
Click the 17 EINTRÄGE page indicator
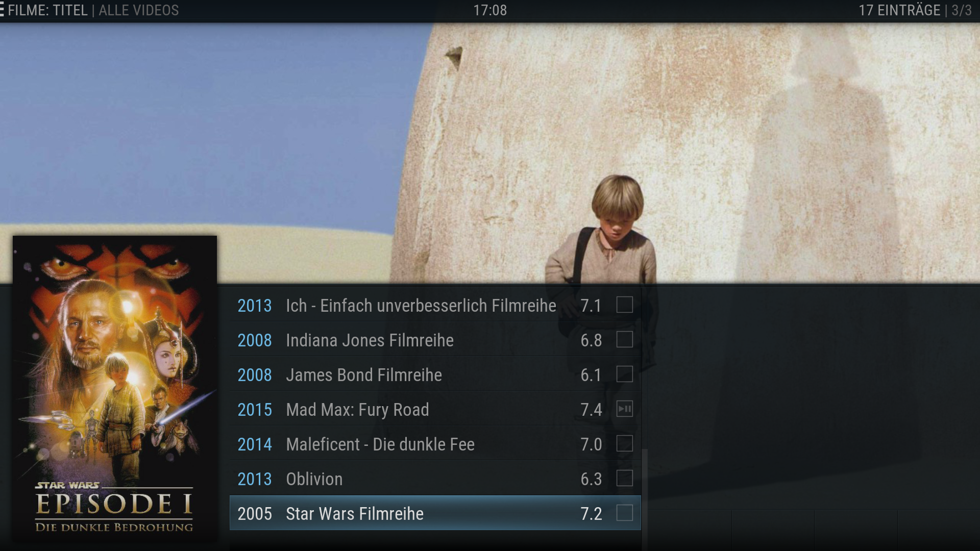point(899,10)
